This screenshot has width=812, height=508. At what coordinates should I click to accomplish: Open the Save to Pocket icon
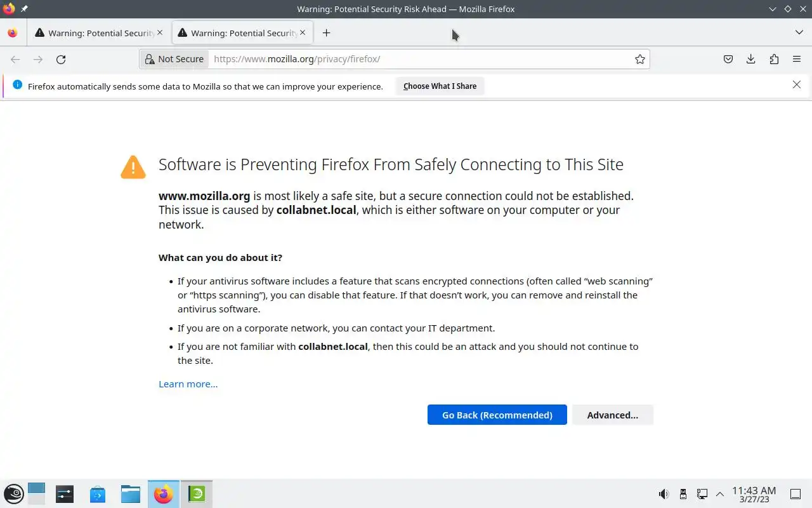click(728, 59)
